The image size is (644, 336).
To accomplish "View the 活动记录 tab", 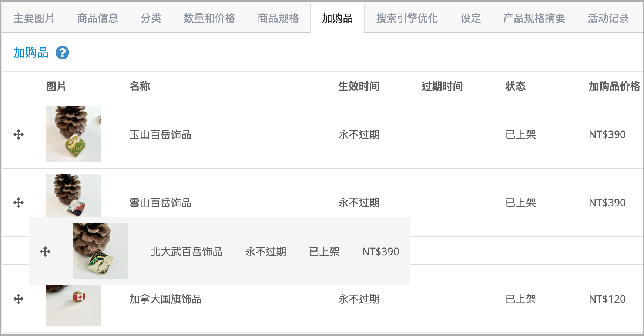I will click(608, 18).
